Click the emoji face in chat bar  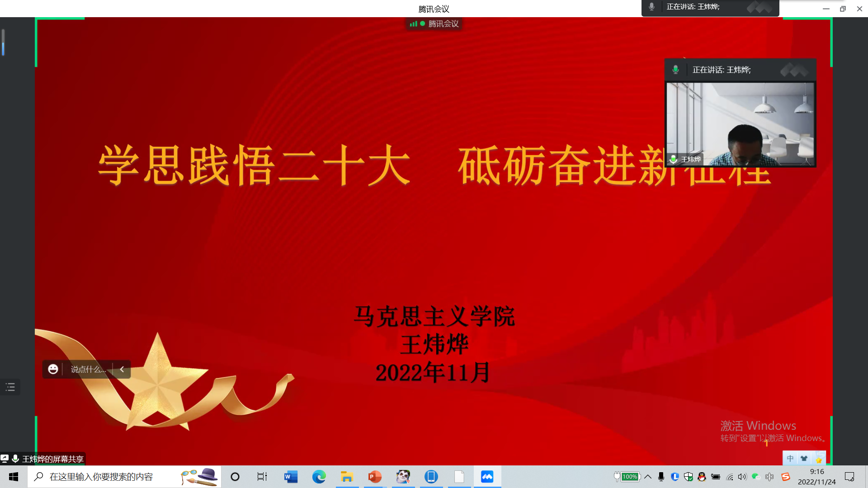(x=53, y=369)
